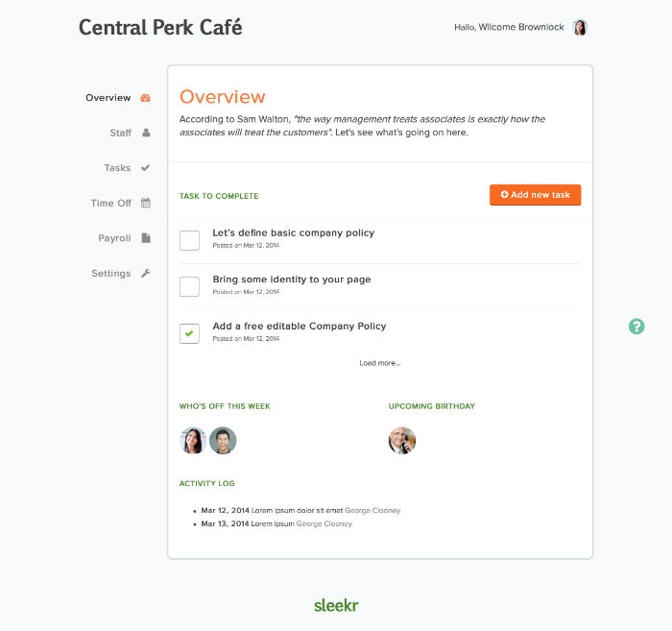672x631 pixels.
Task: Click the Payroll document icon
Action: click(x=146, y=238)
